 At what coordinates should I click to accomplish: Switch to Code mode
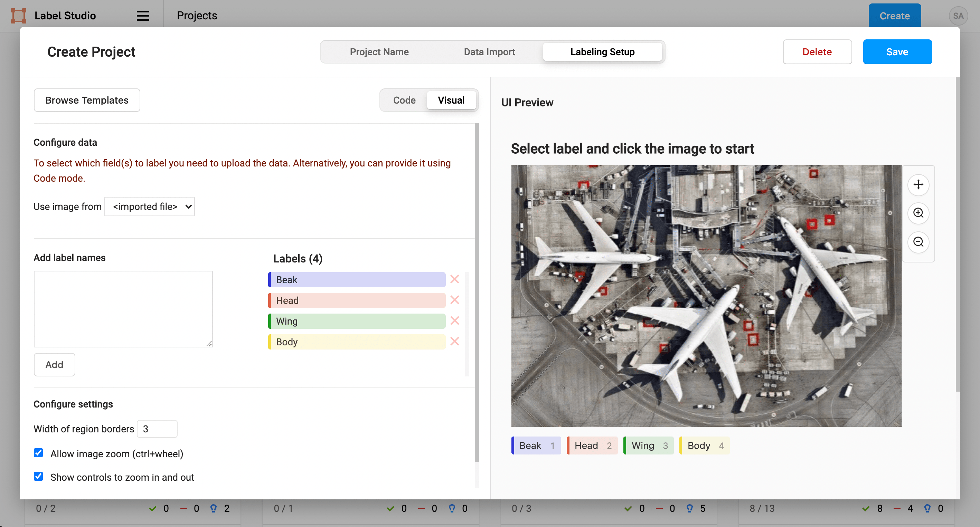[x=404, y=100]
